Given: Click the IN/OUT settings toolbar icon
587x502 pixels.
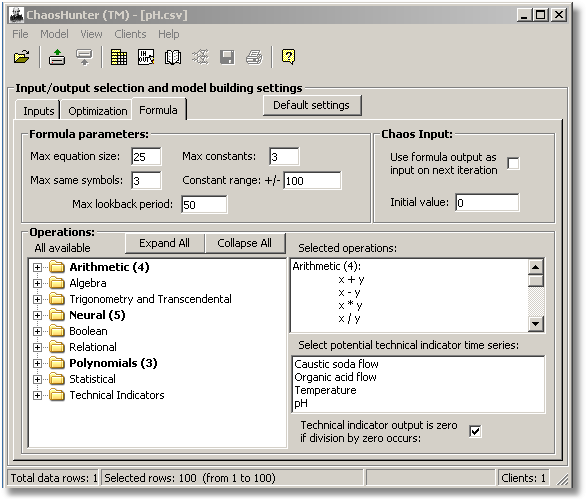Looking at the screenshot, I should coord(146,58).
